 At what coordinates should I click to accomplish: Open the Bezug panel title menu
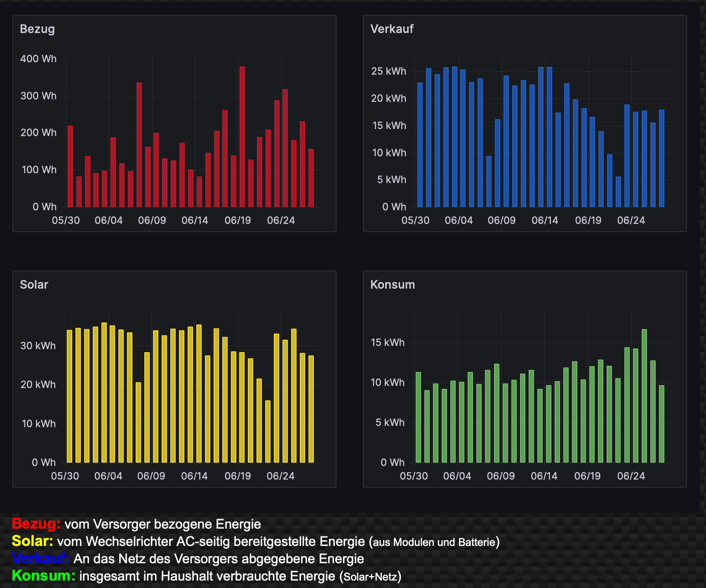coord(37,29)
